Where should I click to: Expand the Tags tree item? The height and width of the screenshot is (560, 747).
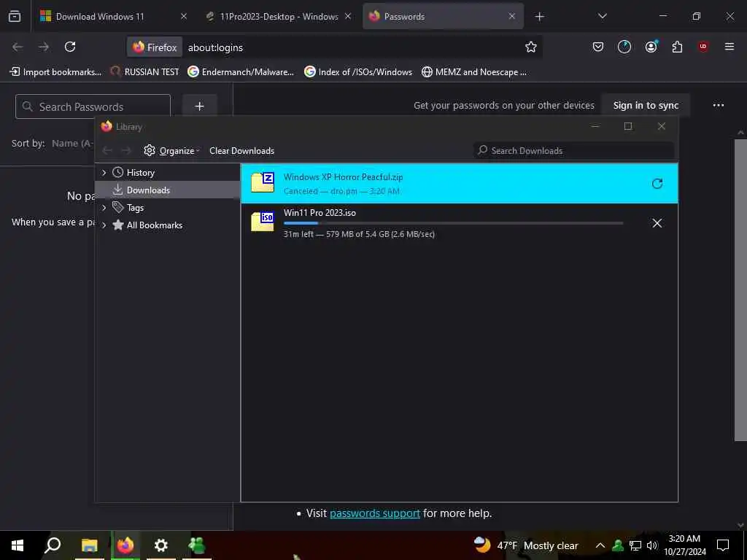104,208
